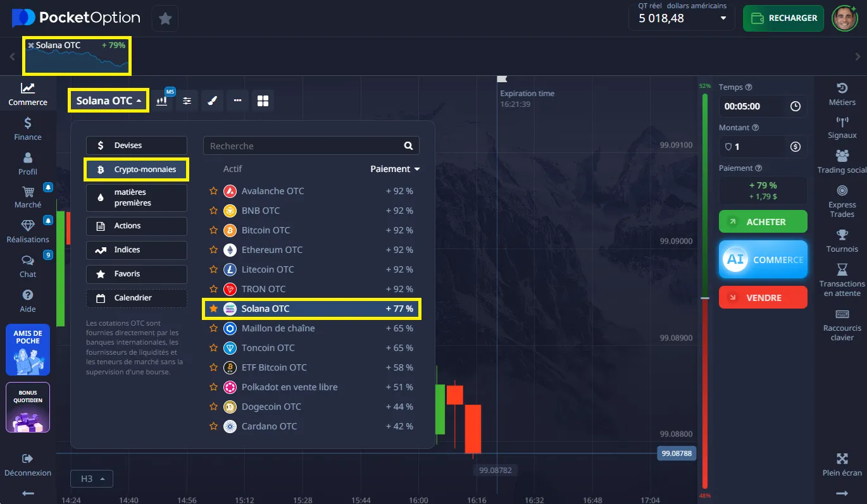The width and height of the screenshot is (867, 504).
Task: Open the Solana OTC mini chart thumbnail
Action: [77, 56]
